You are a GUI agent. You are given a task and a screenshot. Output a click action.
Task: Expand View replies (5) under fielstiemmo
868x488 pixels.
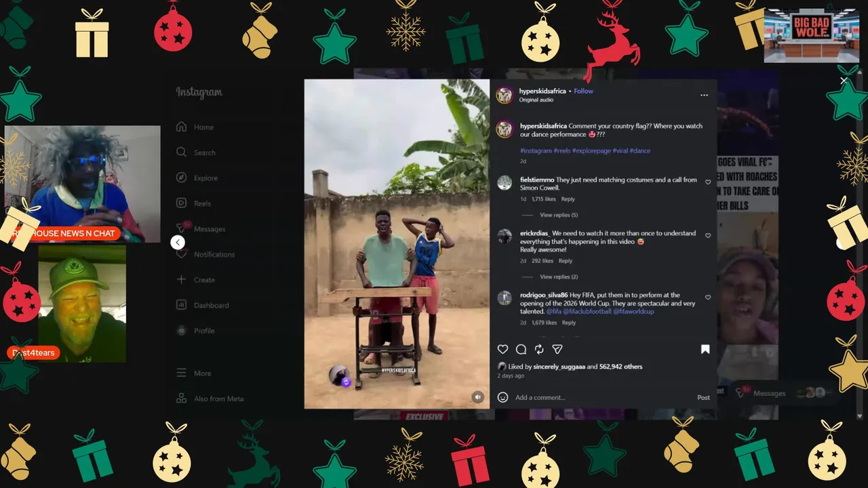point(559,215)
